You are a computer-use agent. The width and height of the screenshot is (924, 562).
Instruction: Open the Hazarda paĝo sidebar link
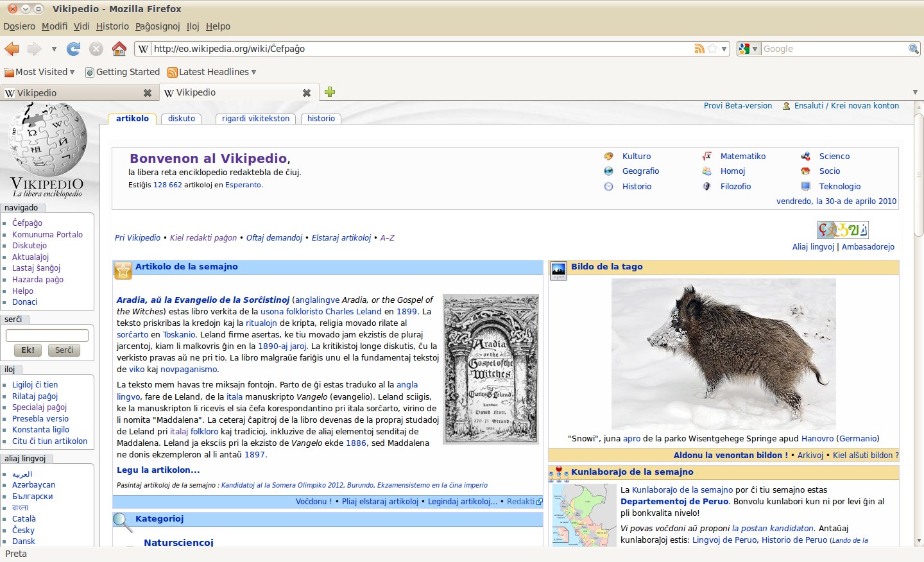pos(38,280)
